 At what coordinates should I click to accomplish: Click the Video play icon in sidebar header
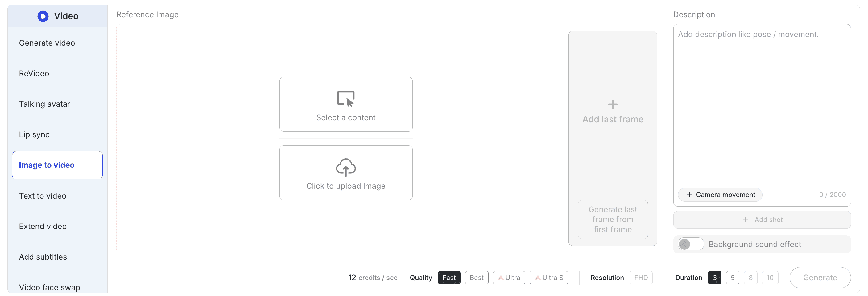click(43, 16)
